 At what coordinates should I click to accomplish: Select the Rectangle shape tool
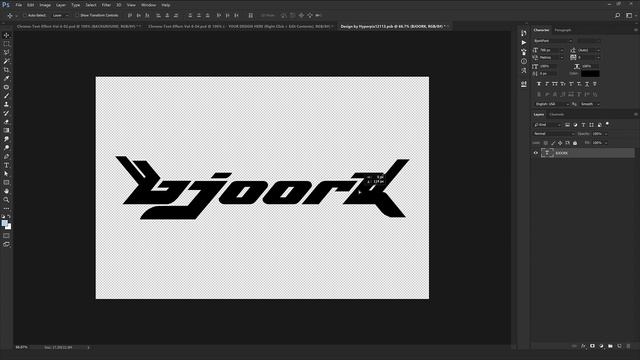(x=7, y=182)
